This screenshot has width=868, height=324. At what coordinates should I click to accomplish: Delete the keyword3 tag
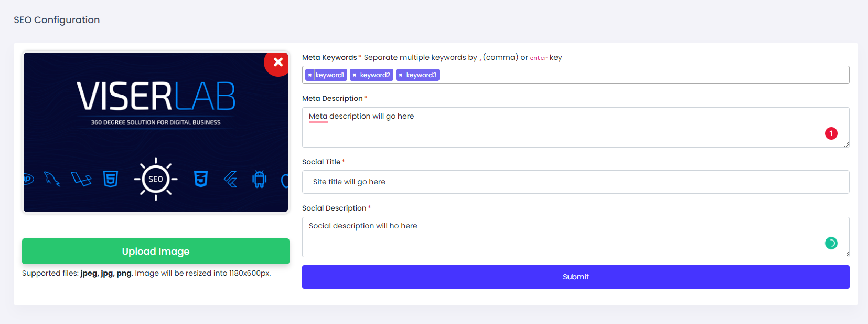(x=401, y=75)
